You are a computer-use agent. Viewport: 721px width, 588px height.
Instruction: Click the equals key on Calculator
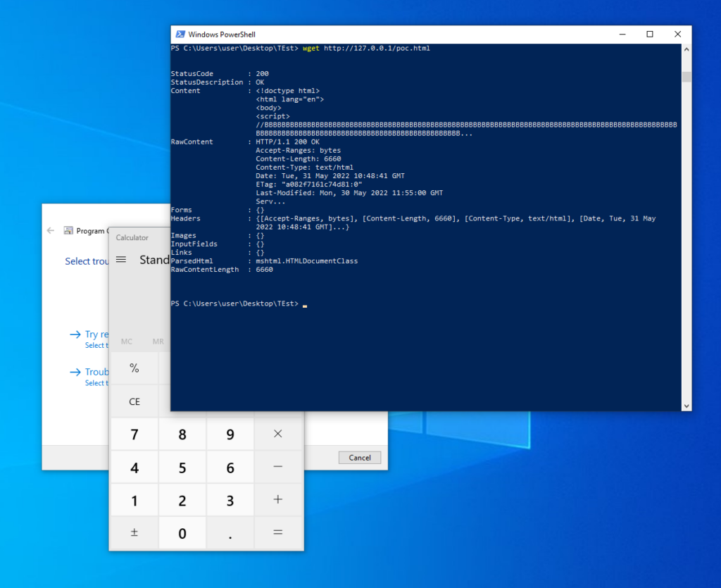pos(278,532)
